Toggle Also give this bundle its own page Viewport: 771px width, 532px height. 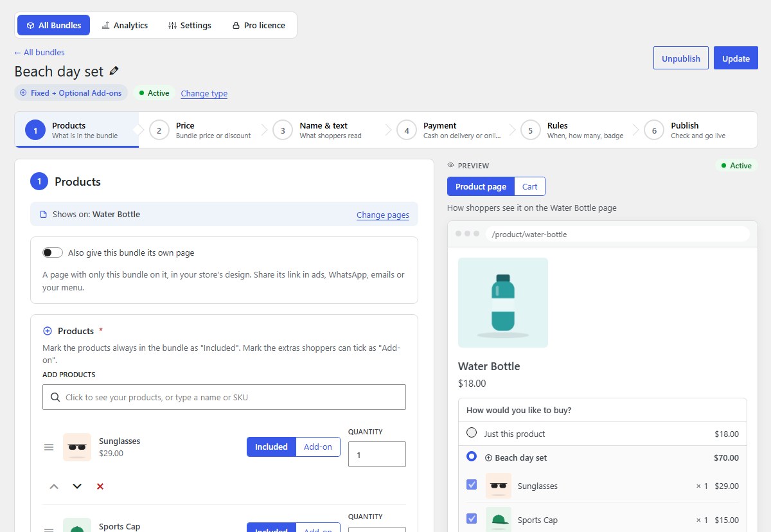(53, 253)
